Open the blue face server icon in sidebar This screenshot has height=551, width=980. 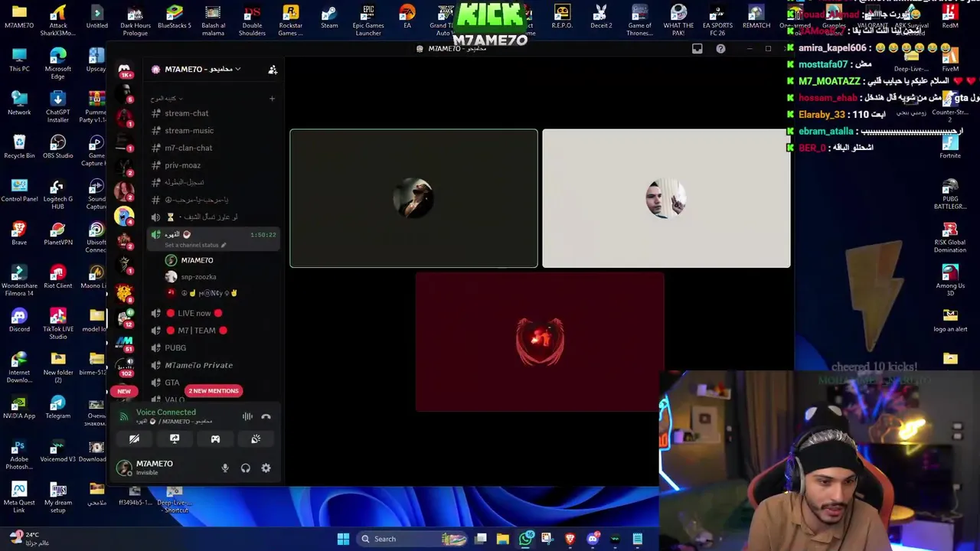[x=124, y=217]
